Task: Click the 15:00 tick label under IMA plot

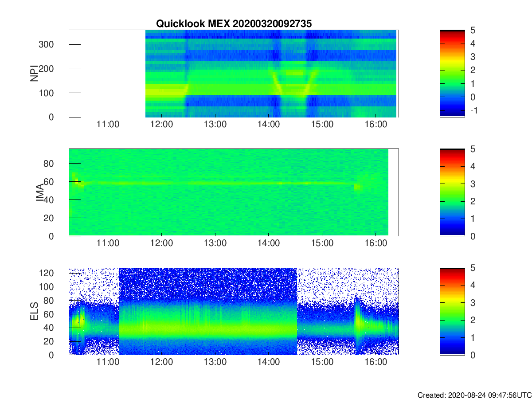Action: coord(322,243)
